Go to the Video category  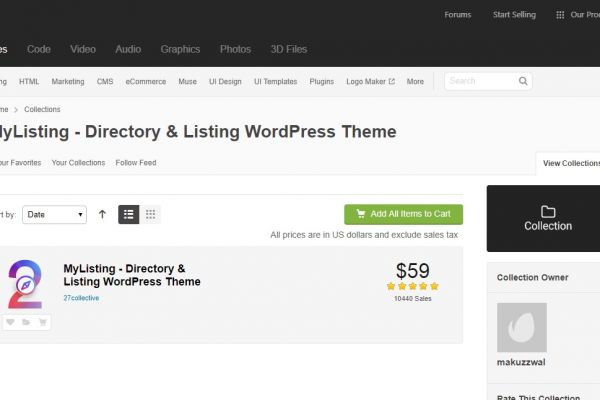(x=83, y=49)
